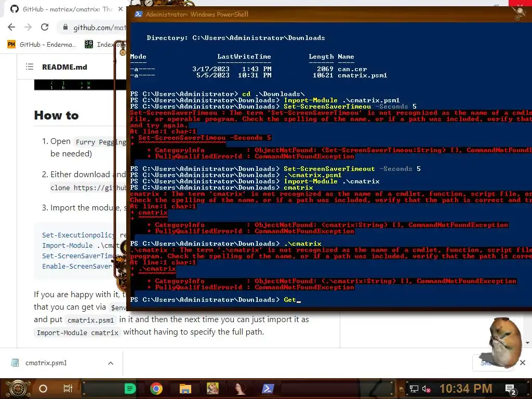Click the Administrator: Windows PowerShell title
Viewport: 532px width, 399px height.
(197, 14)
